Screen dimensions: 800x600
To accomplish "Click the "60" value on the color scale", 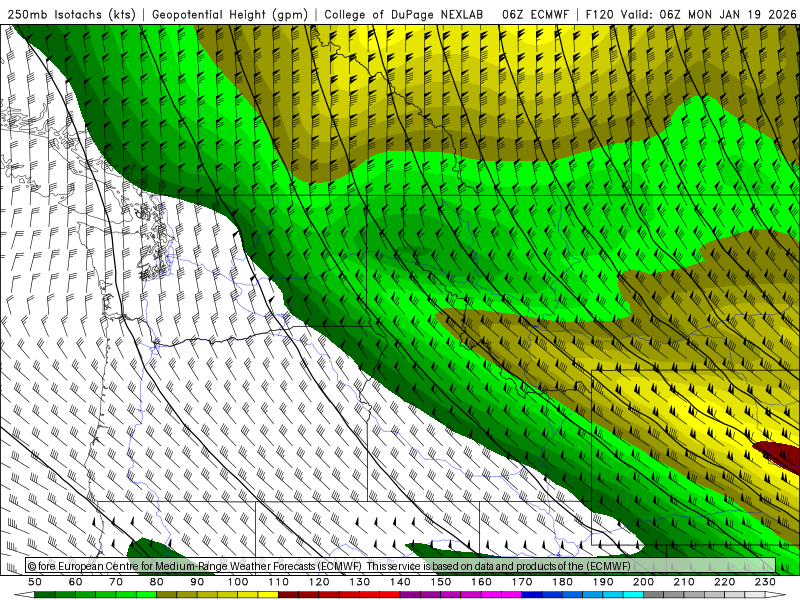I will pyautogui.click(x=76, y=582).
